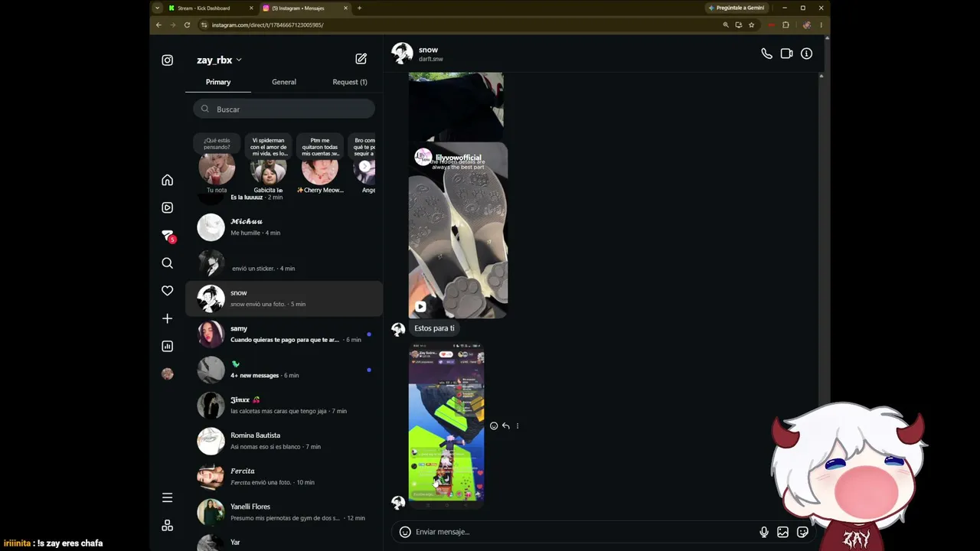
Task: Open the shared game screenshot photo
Action: [446, 425]
